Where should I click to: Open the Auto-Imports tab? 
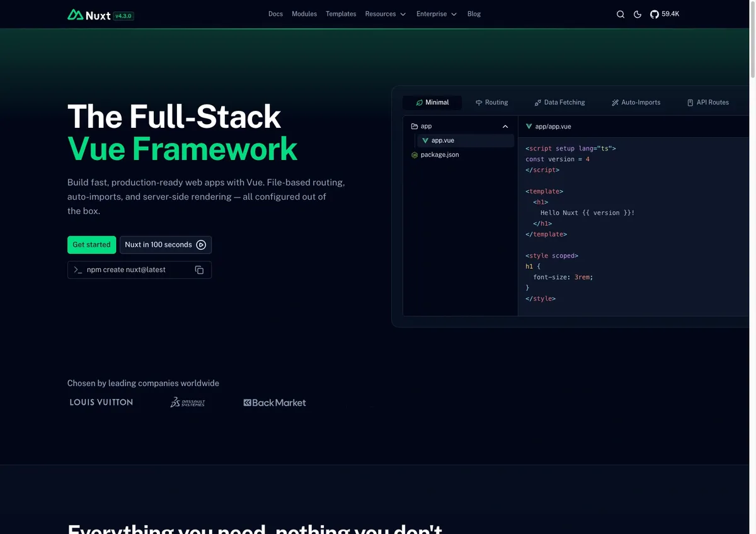pos(636,103)
